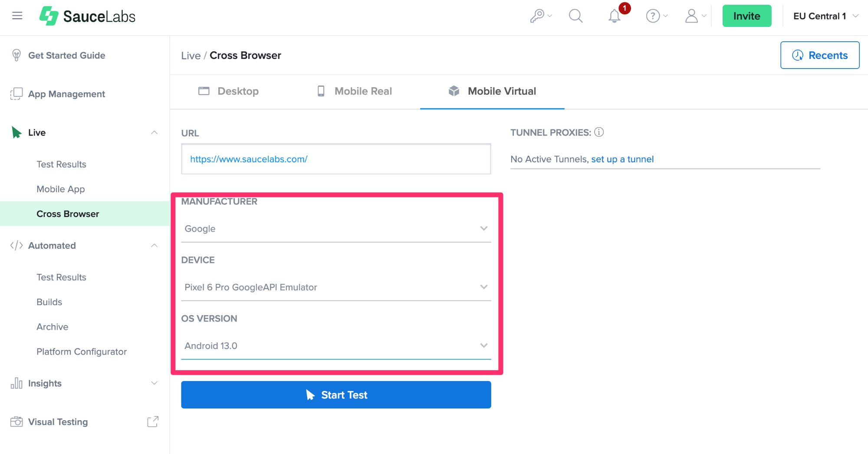868x454 pixels.
Task: Open the access key menu icon
Action: click(540, 16)
